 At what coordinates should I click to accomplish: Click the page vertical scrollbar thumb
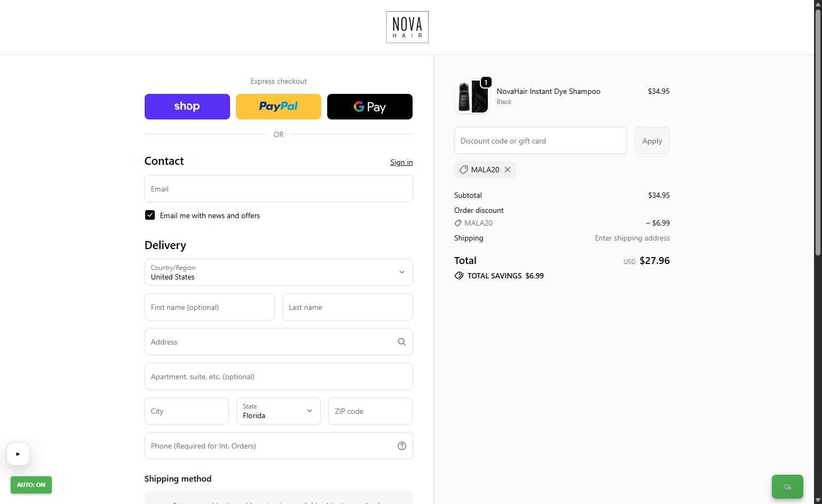click(x=818, y=133)
